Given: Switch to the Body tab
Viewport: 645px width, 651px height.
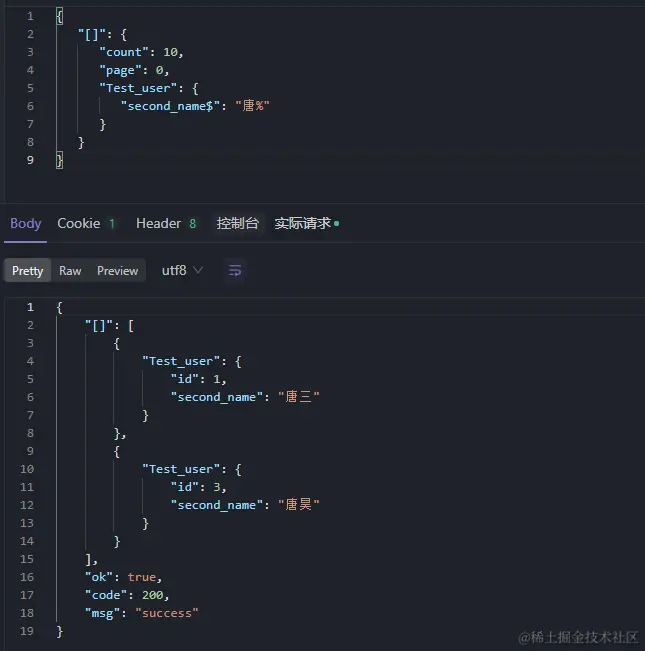Looking at the screenshot, I should [26, 224].
